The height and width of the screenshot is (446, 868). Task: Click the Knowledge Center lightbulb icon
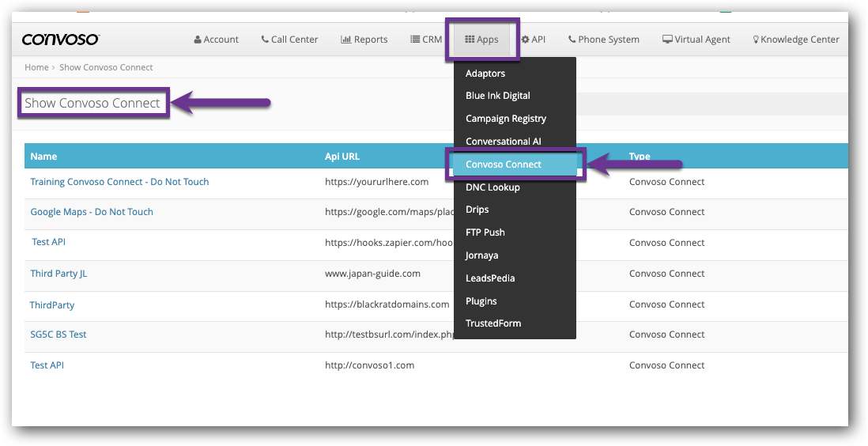[x=756, y=40]
